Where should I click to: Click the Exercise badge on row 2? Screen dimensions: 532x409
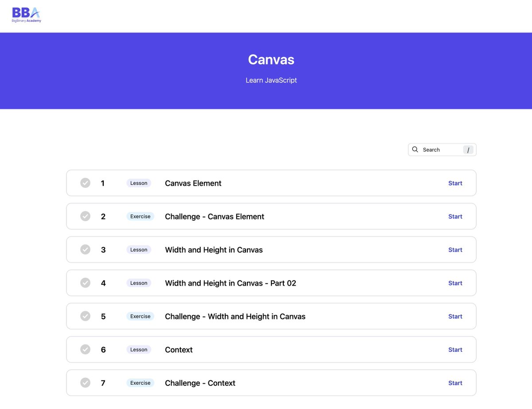[x=141, y=216]
